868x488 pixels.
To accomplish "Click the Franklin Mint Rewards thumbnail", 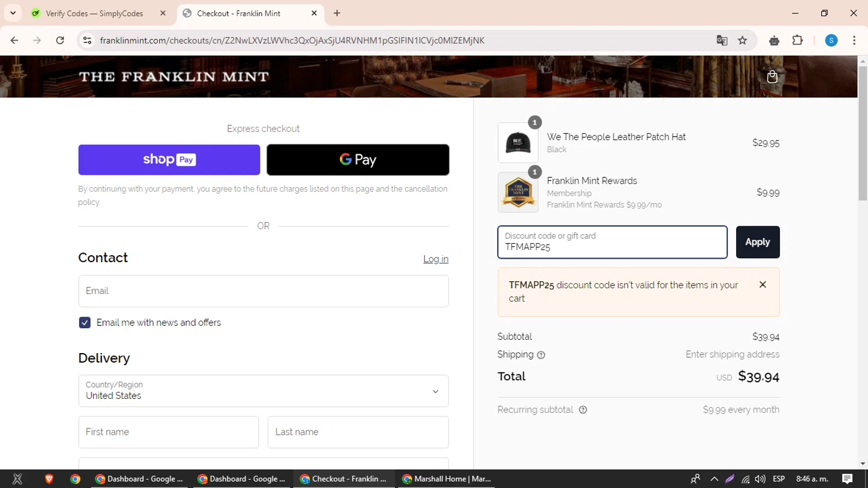I will [x=518, y=192].
